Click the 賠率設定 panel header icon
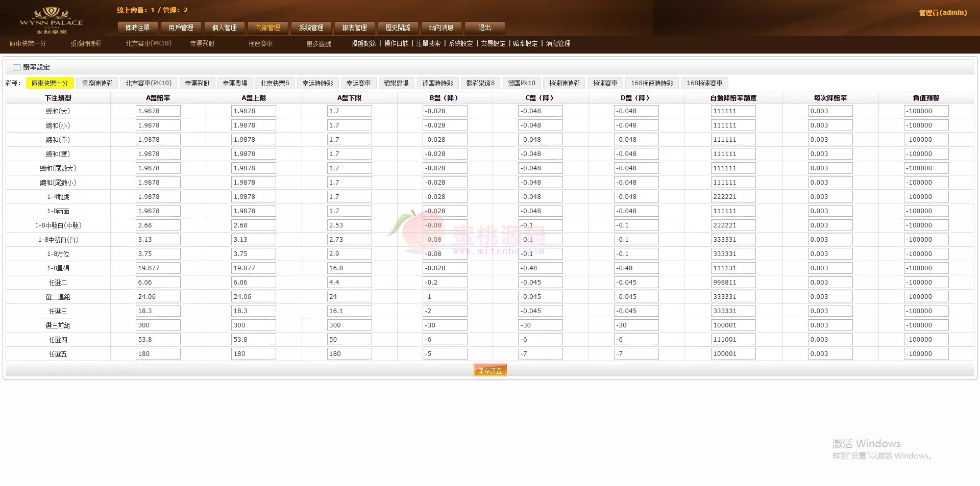 tap(16, 67)
